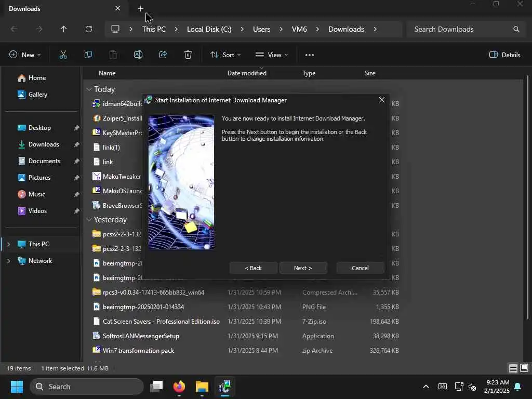
Task: Open the Windows Start menu
Action: pos(17,387)
